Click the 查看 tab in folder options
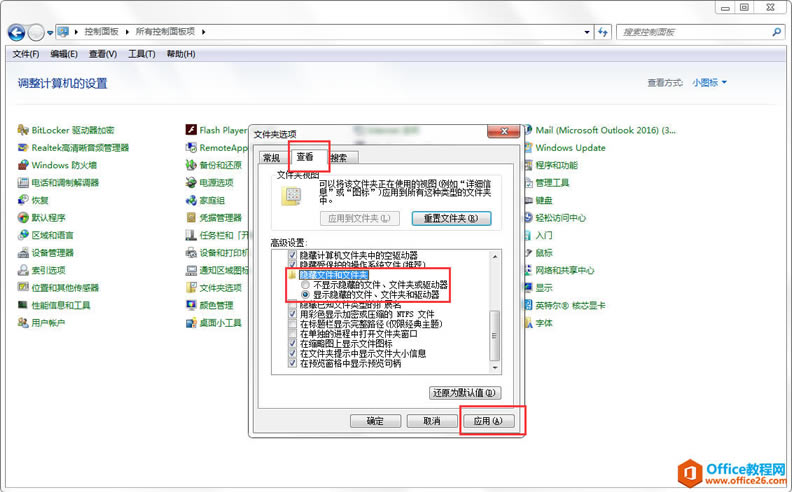This screenshot has width=792, height=492. (305, 157)
